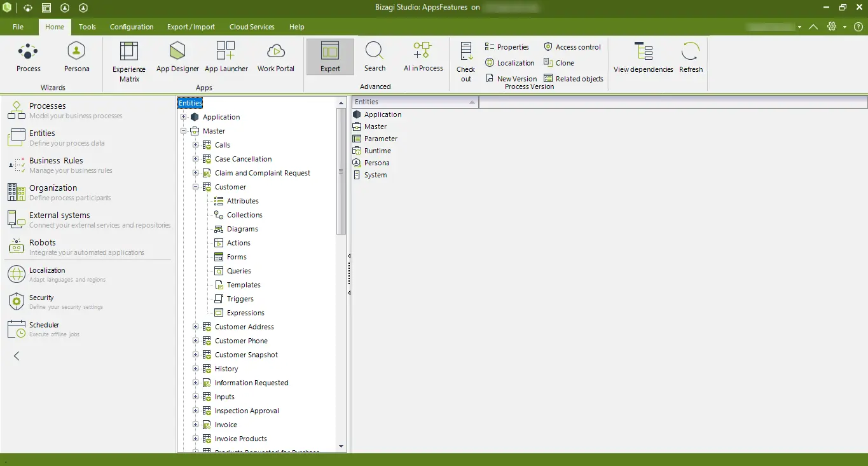Expand the Invoice entity node
This screenshot has width=868, height=466.
coord(196,425)
